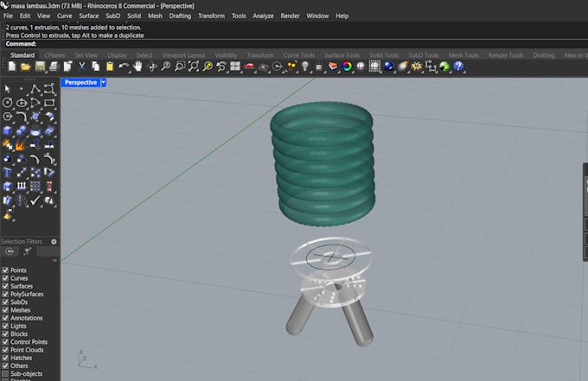Open the Analyze menu
Image resolution: width=588 pixels, height=381 pixels.
(x=263, y=16)
